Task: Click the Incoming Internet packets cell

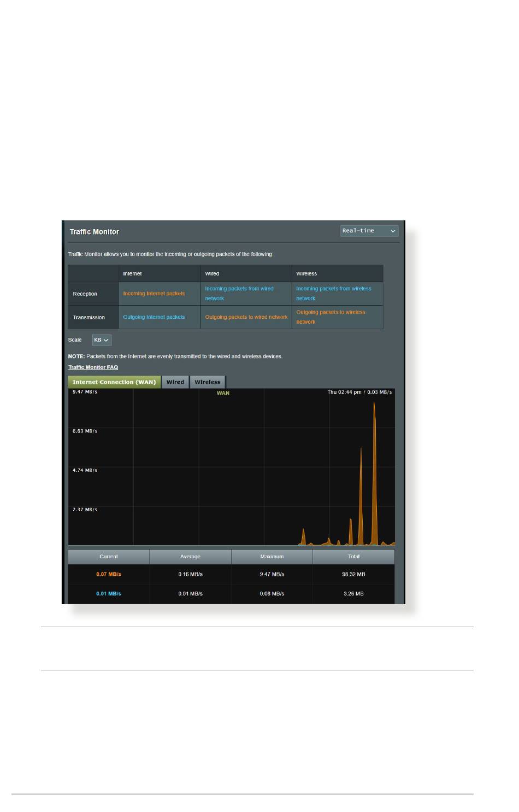Action: click(160, 294)
